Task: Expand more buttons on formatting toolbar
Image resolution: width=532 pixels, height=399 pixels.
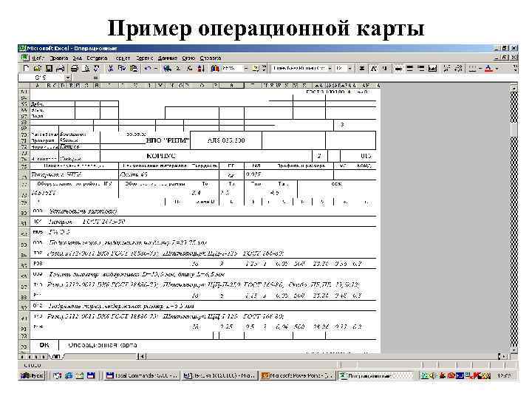Action: coord(515,69)
